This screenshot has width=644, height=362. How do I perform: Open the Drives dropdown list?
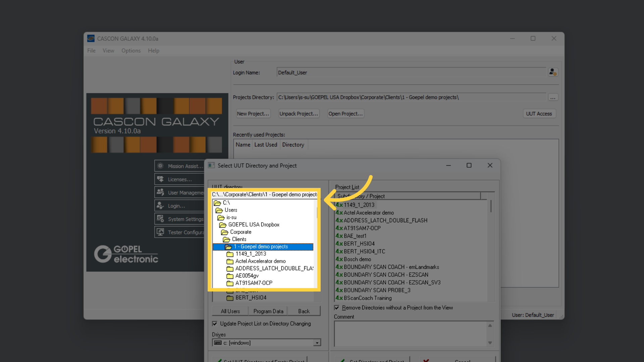tap(317, 343)
